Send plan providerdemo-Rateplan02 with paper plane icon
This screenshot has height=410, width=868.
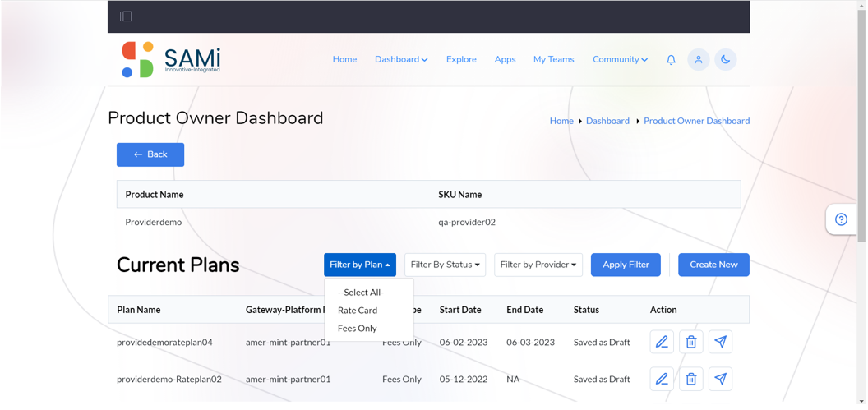tap(720, 379)
